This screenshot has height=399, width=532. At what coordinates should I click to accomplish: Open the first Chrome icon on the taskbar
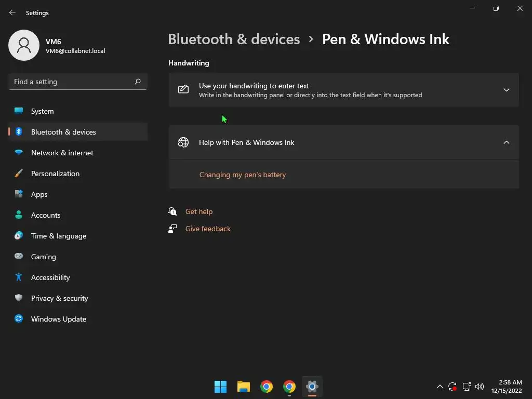pyautogui.click(x=267, y=387)
